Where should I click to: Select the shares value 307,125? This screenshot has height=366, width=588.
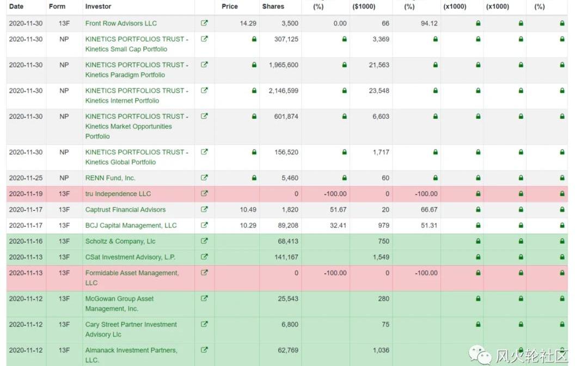pyautogui.click(x=286, y=39)
